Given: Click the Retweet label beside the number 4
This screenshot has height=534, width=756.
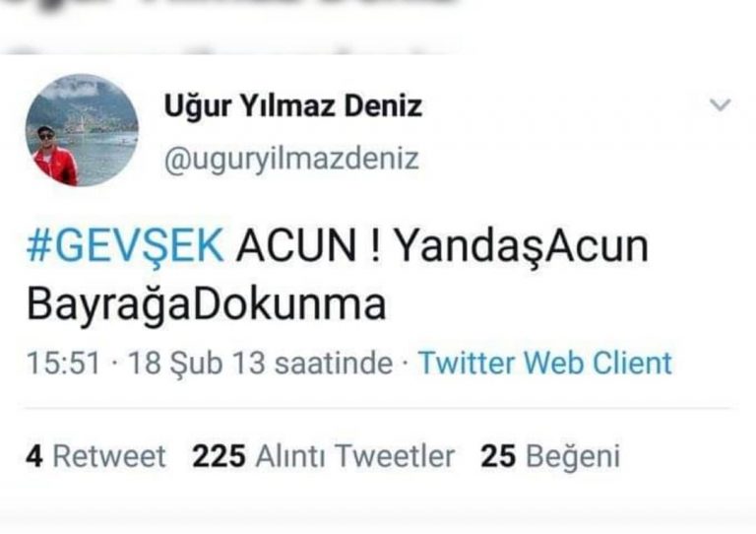Looking at the screenshot, I should [x=109, y=456].
